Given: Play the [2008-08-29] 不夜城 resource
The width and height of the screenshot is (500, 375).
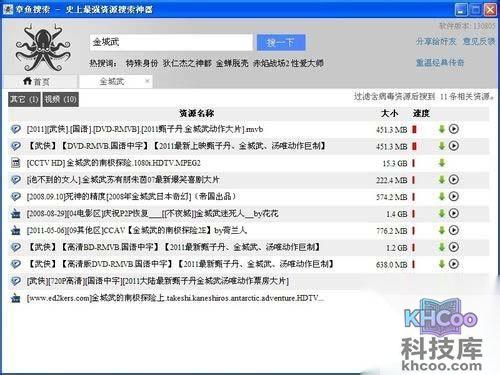Looking at the screenshot, I should tap(454, 213).
